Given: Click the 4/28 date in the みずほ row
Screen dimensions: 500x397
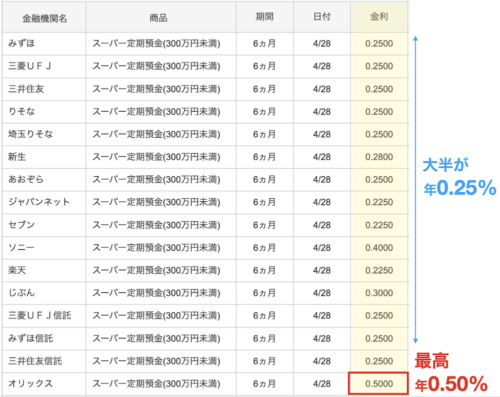Looking at the screenshot, I should coord(322,44).
